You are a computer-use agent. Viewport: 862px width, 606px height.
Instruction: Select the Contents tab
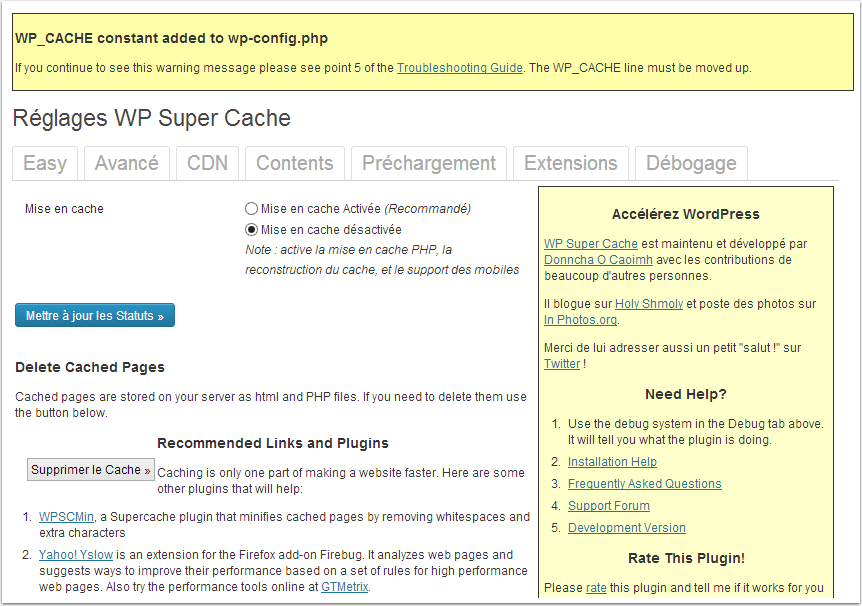click(295, 163)
